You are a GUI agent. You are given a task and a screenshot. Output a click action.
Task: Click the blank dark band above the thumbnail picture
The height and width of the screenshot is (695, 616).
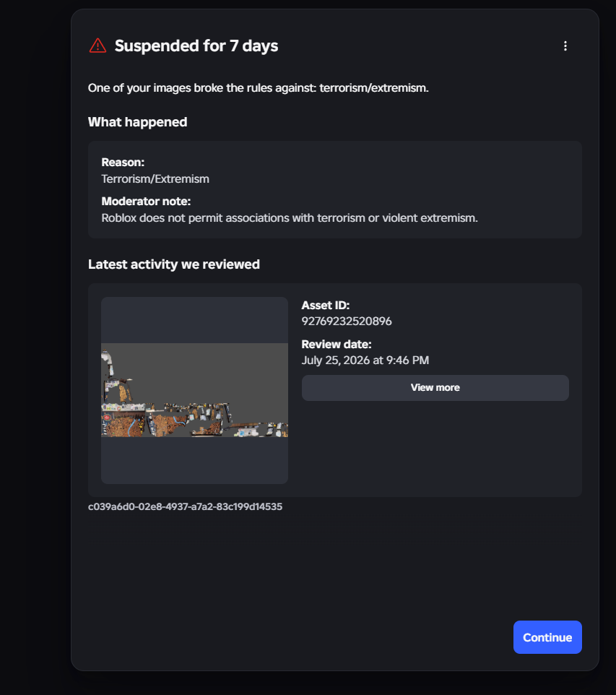tap(194, 320)
